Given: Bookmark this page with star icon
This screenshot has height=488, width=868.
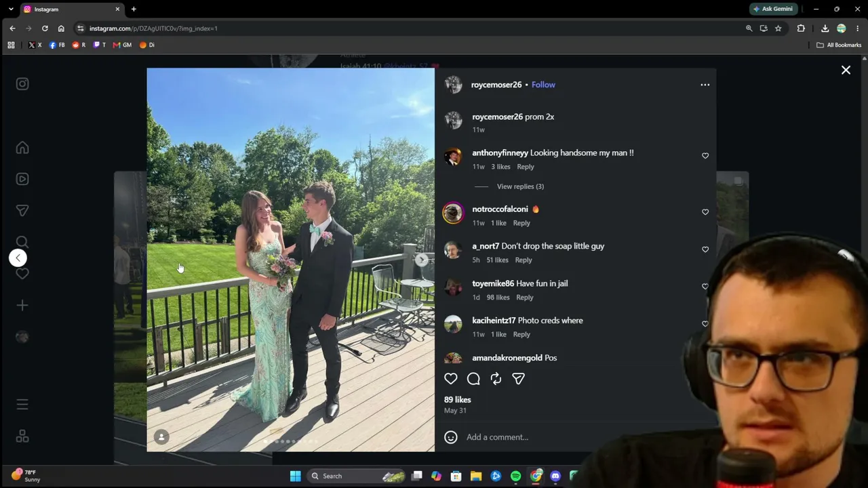Looking at the screenshot, I should tap(778, 28).
